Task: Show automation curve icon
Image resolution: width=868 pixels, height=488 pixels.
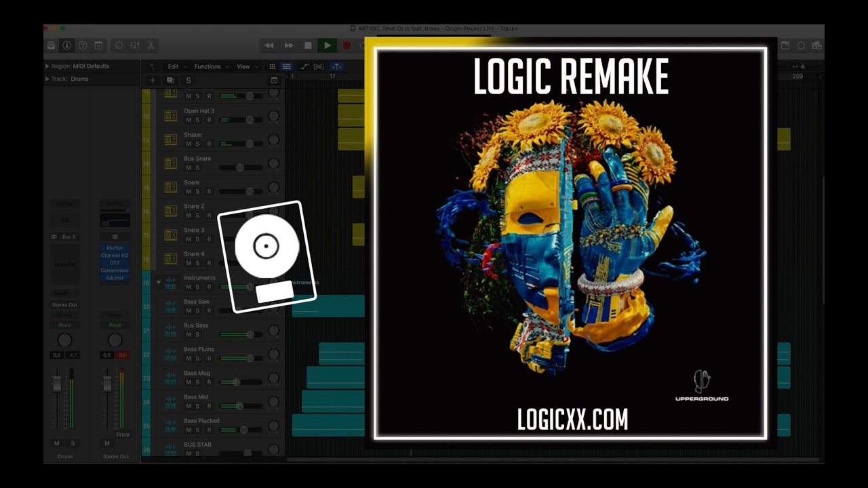Action: point(304,66)
